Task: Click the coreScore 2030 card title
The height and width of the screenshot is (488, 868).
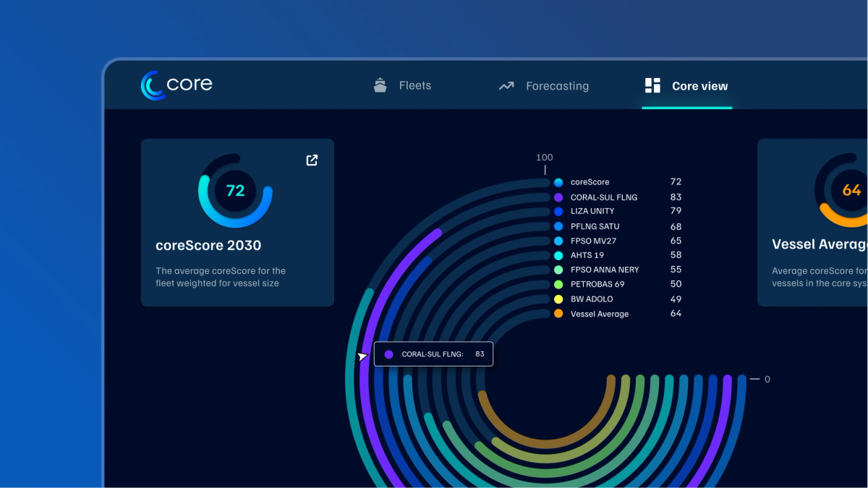Action: coord(208,245)
